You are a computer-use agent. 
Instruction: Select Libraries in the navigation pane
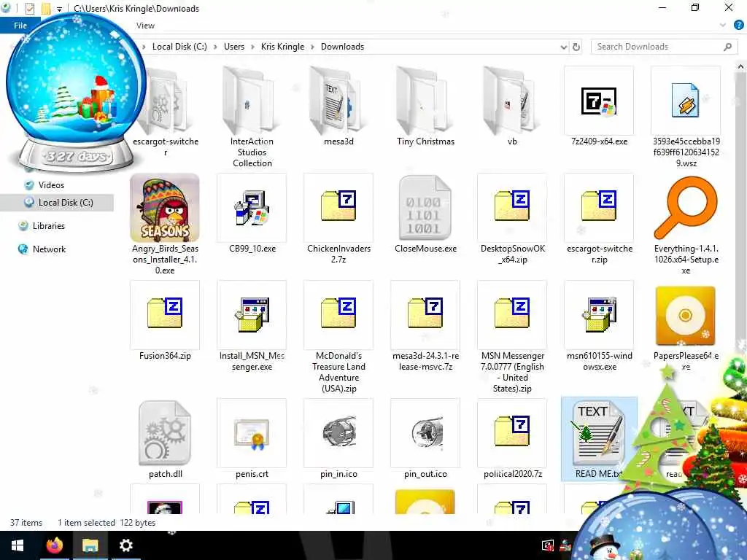pyautogui.click(x=49, y=226)
